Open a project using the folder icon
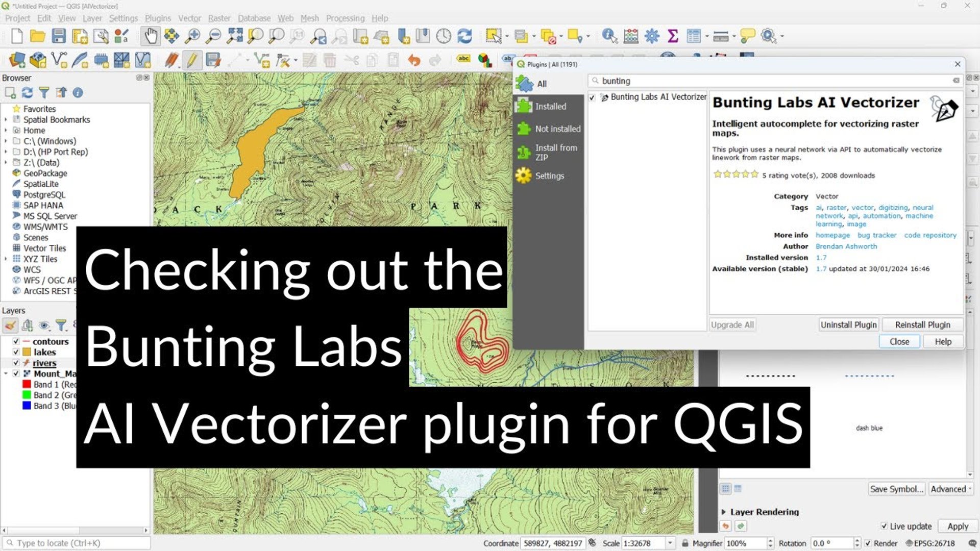This screenshot has height=551, width=980. click(x=37, y=36)
